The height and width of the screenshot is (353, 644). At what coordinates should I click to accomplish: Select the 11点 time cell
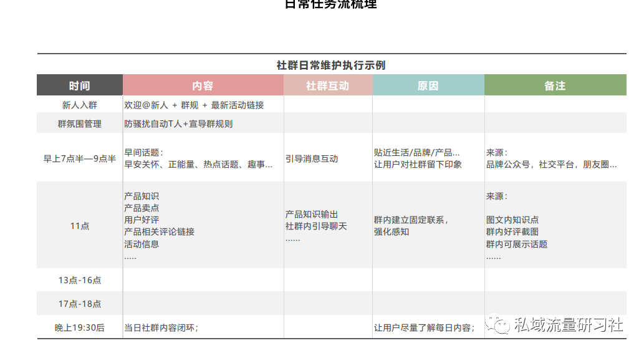pyautogui.click(x=80, y=226)
